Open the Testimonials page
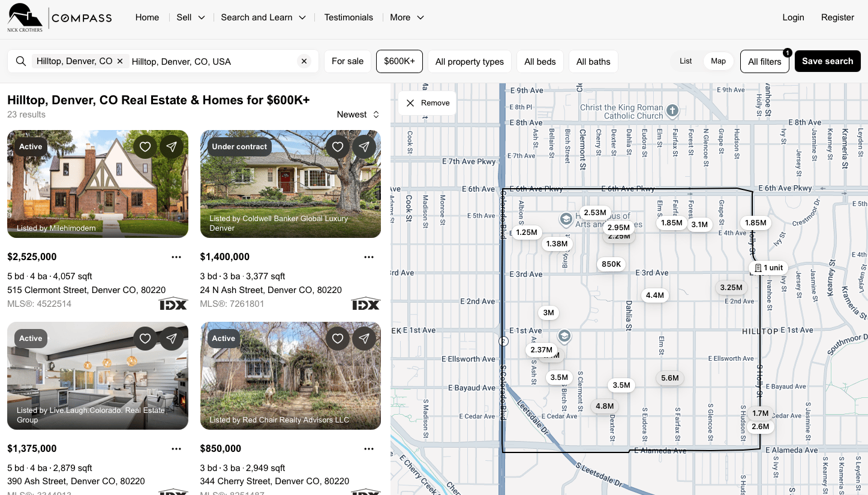 pos(349,17)
